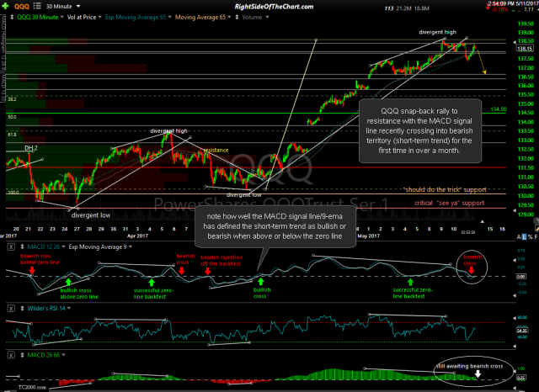This screenshot has width=539, height=392.
Task: Click the MACD scale pointer near -0.50
Action: (515, 295)
